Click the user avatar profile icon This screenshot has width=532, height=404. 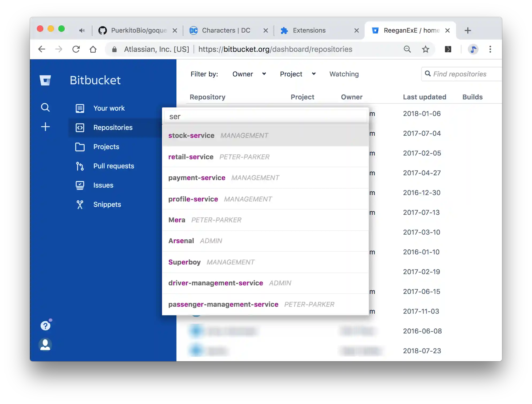45,344
